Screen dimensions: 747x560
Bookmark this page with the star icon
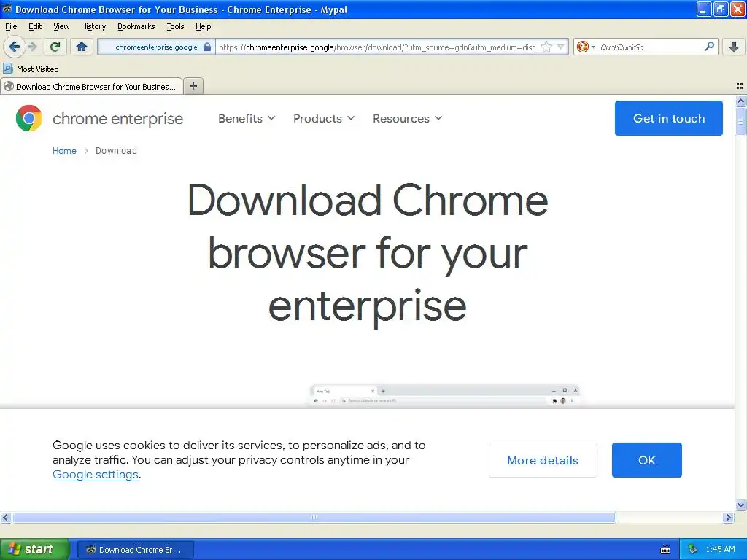[546, 47]
